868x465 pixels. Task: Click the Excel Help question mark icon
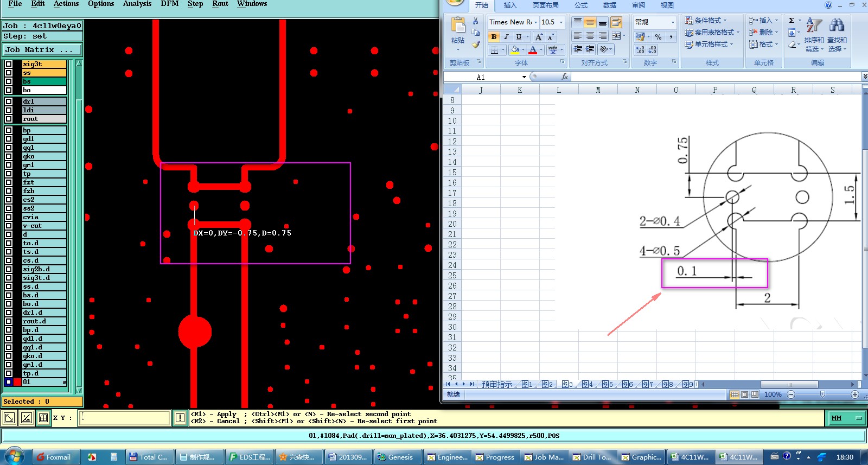coord(828,5)
